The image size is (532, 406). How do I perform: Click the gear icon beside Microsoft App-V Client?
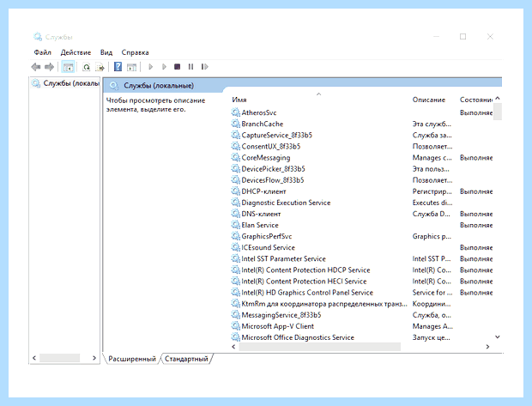(235, 326)
